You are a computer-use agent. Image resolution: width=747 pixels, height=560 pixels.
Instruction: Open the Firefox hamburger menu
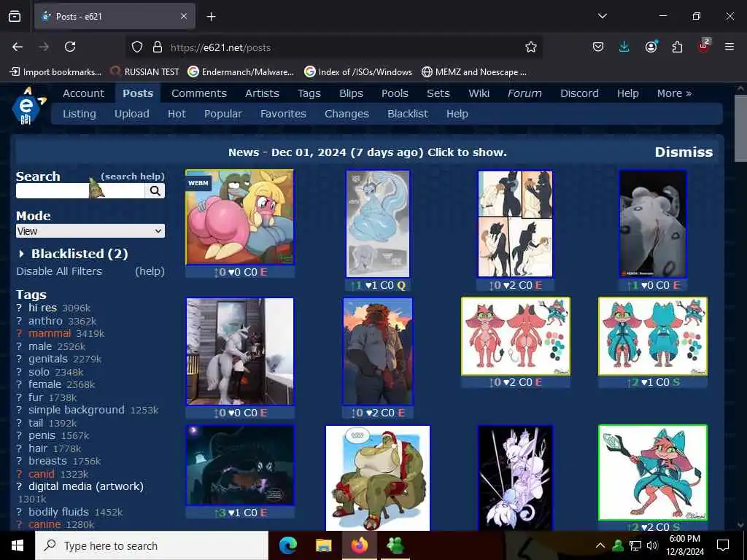[729, 47]
